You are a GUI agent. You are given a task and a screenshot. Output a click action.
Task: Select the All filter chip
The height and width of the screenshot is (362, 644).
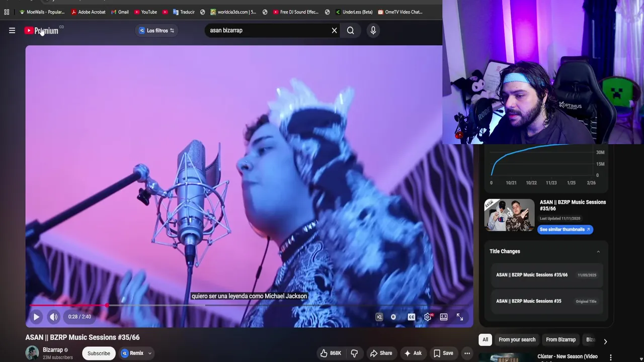coord(485,340)
